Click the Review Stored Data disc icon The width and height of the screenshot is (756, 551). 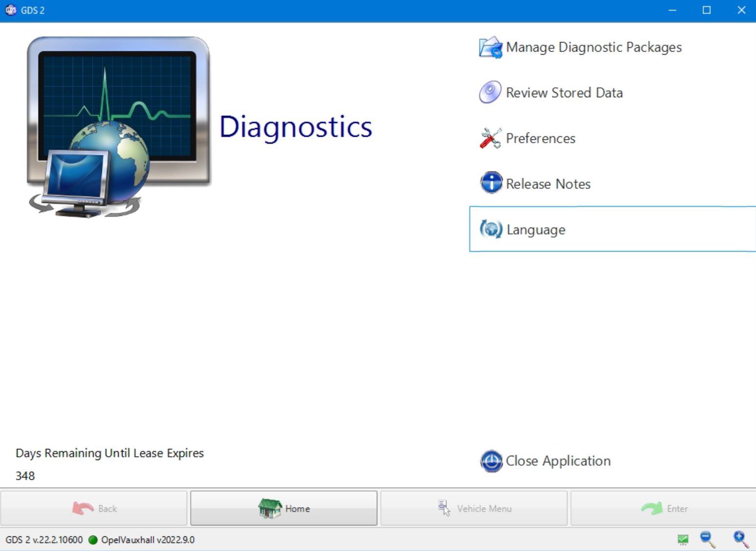point(490,92)
